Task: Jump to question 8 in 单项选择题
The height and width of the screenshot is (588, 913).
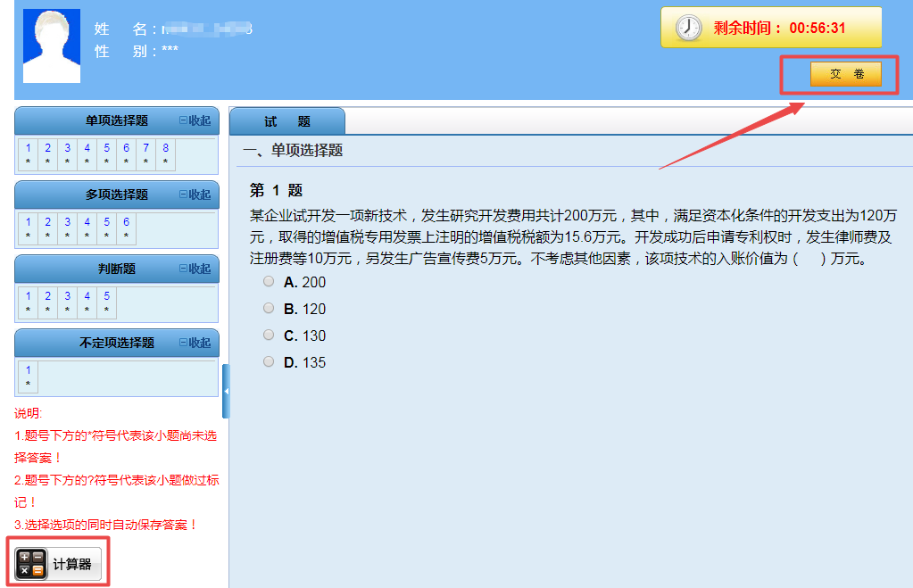Action: [164, 148]
